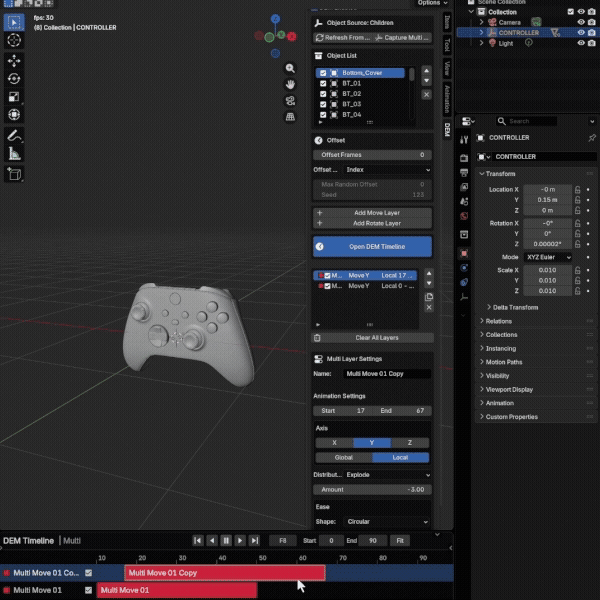Screen dimensions: 600x600
Task: Select the X axis button
Action: (334, 443)
